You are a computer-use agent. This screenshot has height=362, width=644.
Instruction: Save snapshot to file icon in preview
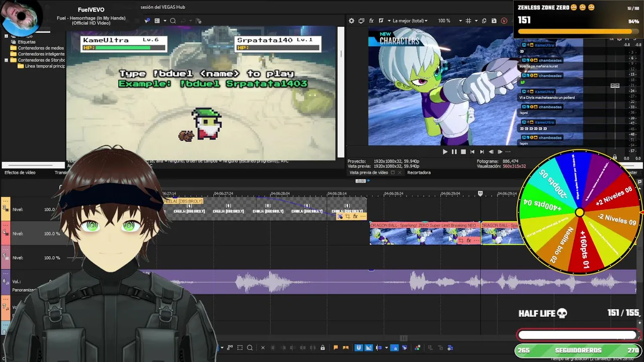tap(494, 21)
